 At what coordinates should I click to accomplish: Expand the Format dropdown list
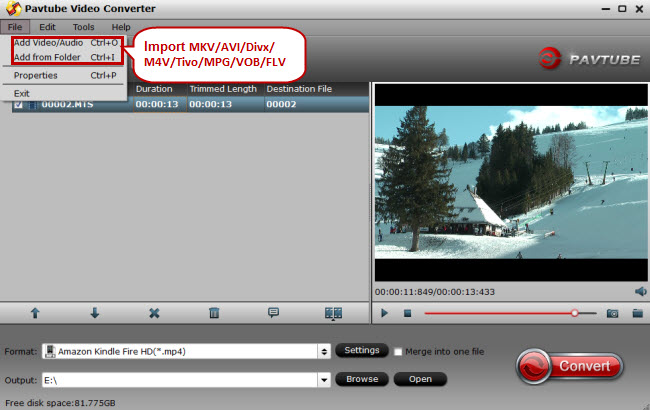(x=324, y=352)
